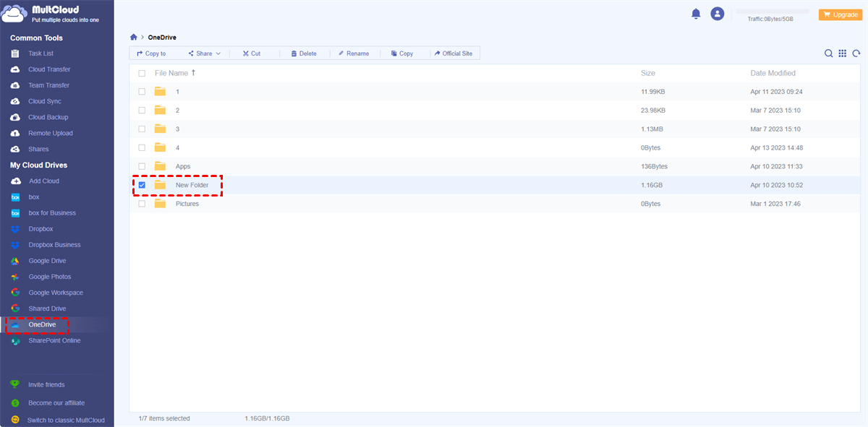The width and height of the screenshot is (868, 427).
Task: Click the Cloud Sync icon
Action: pyautogui.click(x=15, y=101)
